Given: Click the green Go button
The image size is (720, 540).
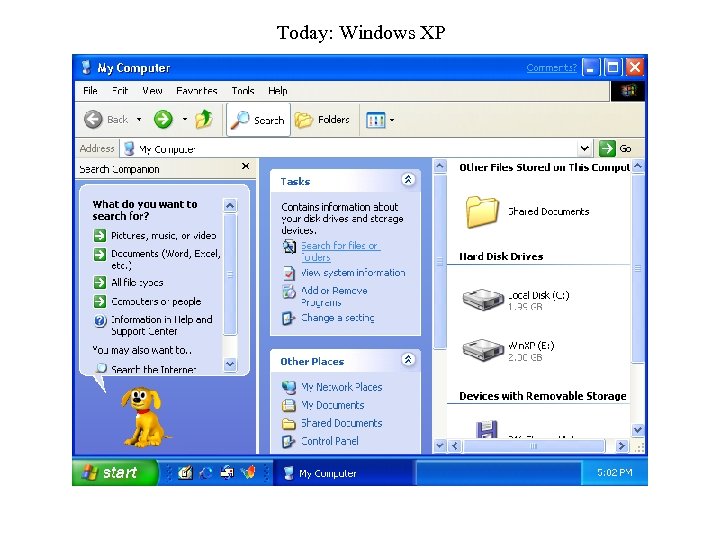Looking at the screenshot, I should 616,148.
